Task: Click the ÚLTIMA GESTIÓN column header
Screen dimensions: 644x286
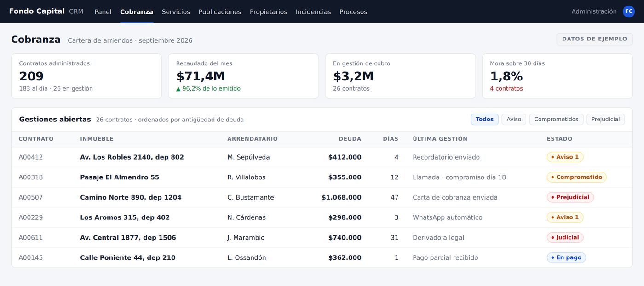Action: pos(440,139)
